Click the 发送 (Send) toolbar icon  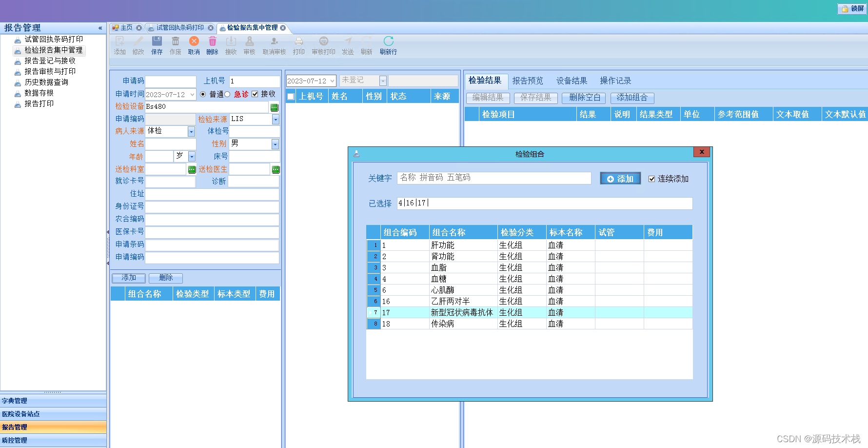(347, 45)
